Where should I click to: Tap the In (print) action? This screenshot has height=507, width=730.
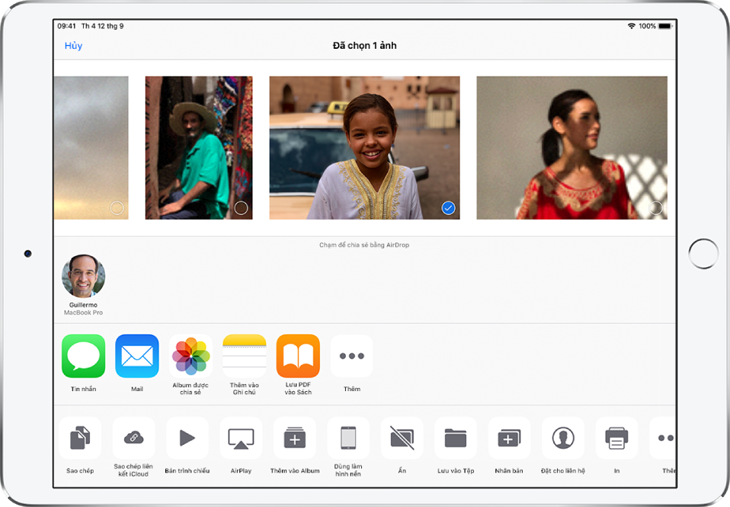coord(617,438)
